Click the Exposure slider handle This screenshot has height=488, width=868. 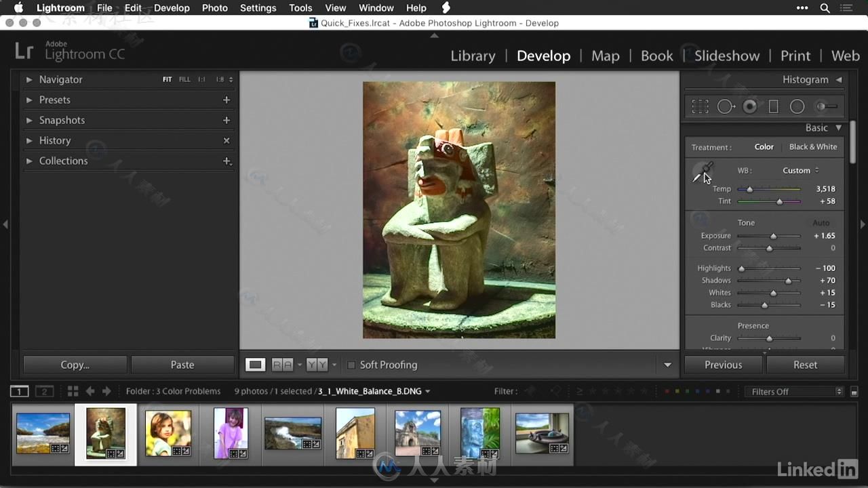click(773, 236)
